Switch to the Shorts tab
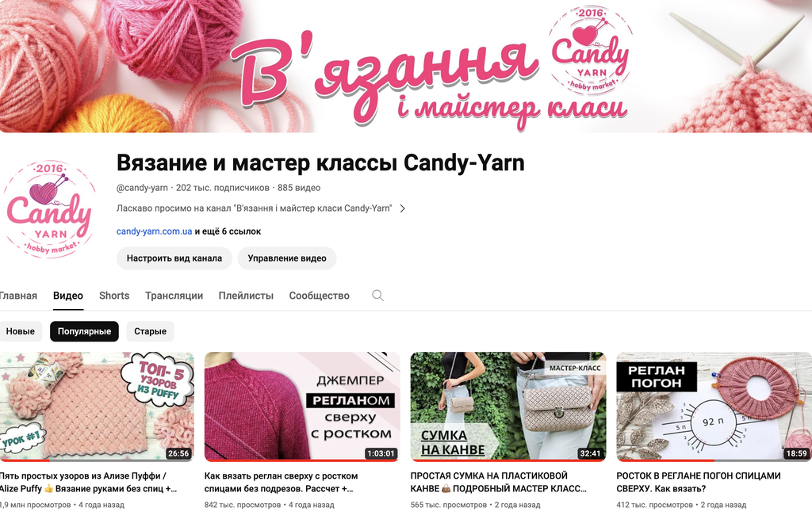Screen dimensions: 812x527 pyautogui.click(x=114, y=296)
